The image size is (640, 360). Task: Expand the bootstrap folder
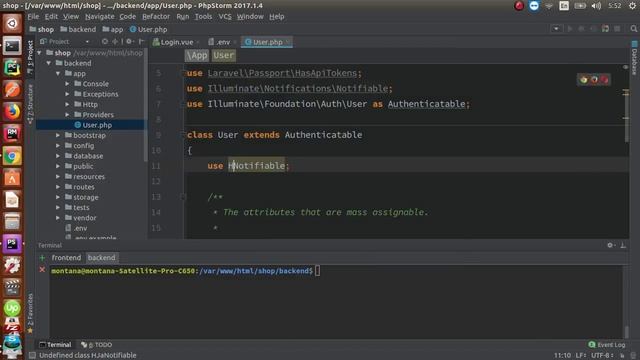pos(58,135)
